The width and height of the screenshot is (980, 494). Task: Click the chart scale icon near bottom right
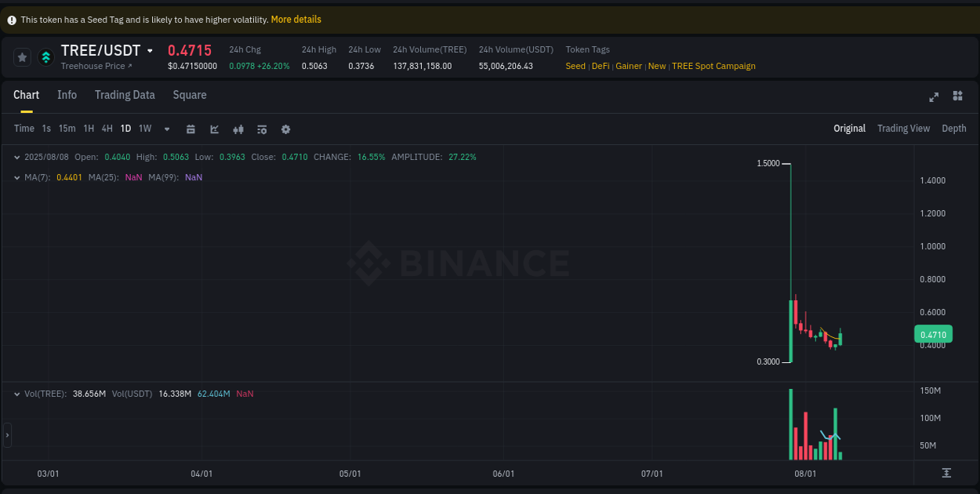(x=947, y=473)
